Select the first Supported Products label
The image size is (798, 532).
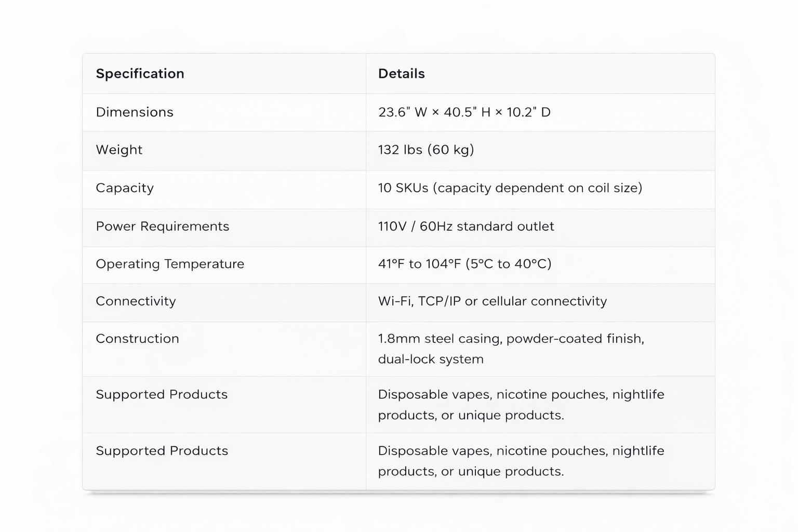click(162, 395)
